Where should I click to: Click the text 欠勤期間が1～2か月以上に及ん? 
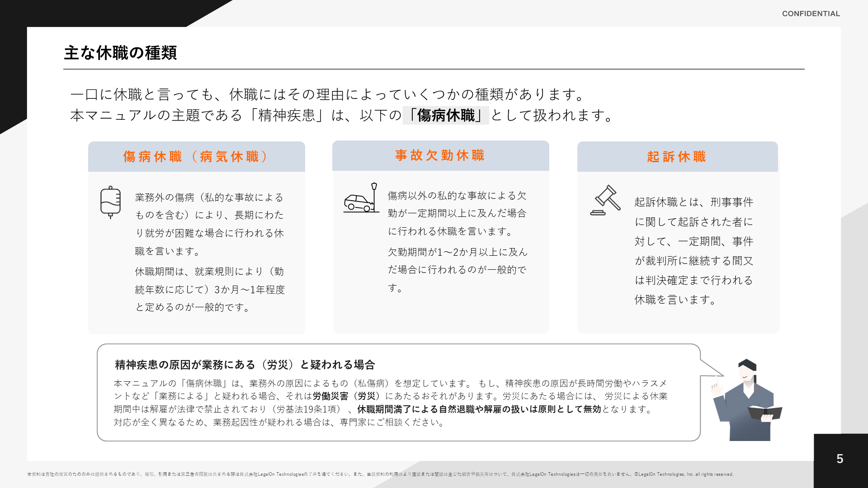tap(457, 252)
